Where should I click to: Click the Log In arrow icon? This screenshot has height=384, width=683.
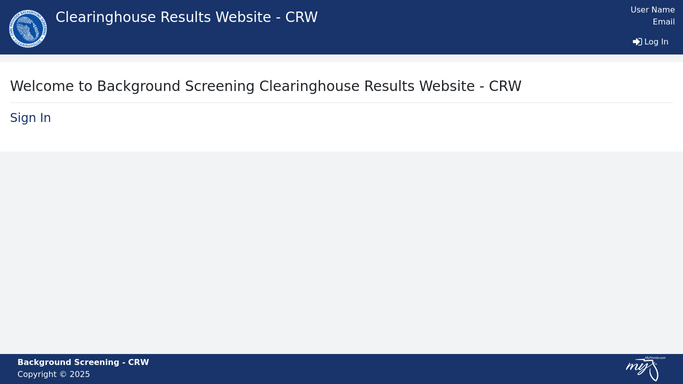637,42
